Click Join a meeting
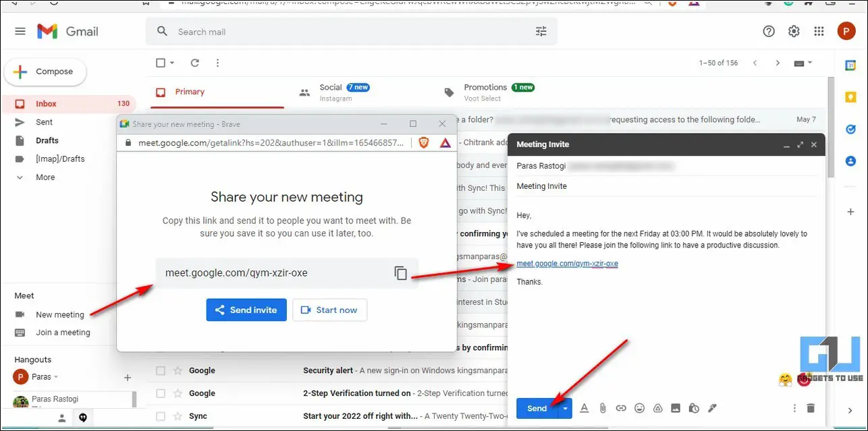The width and height of the screenshot is (868, 431). [x=63, y=333]
